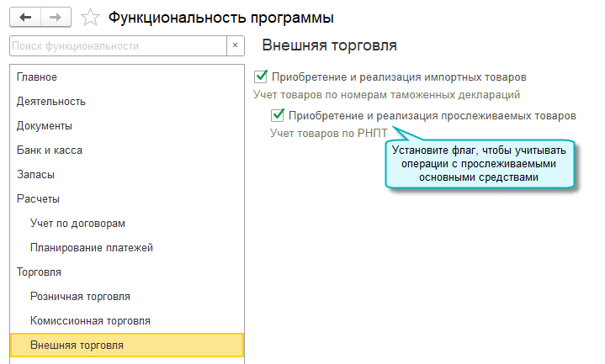Open the Главное section
605x364 pixels.
coord(37,77)
